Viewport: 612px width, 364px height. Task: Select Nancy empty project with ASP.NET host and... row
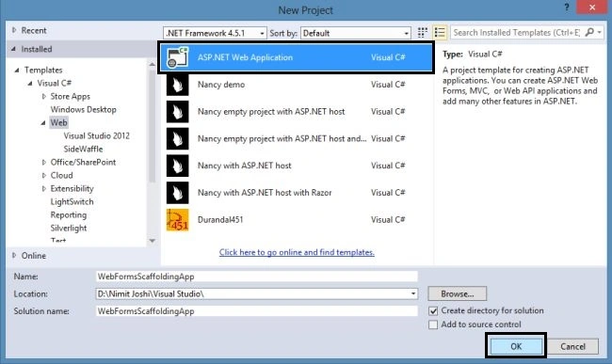click(297, 139)
